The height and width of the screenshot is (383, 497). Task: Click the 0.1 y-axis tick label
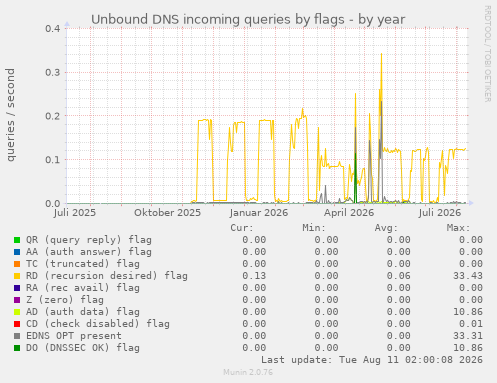53,160
